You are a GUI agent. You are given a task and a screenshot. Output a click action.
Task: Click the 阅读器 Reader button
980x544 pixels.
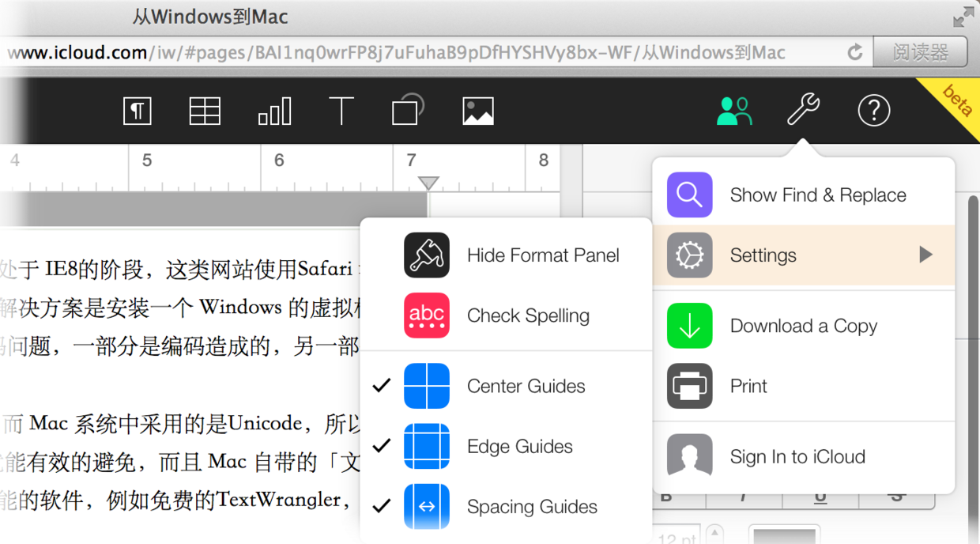920,53
